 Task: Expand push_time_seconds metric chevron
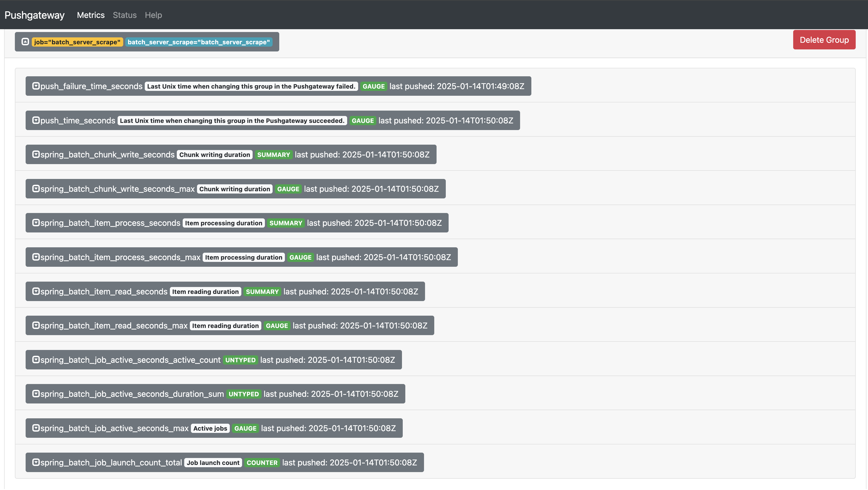click(36, 120)
